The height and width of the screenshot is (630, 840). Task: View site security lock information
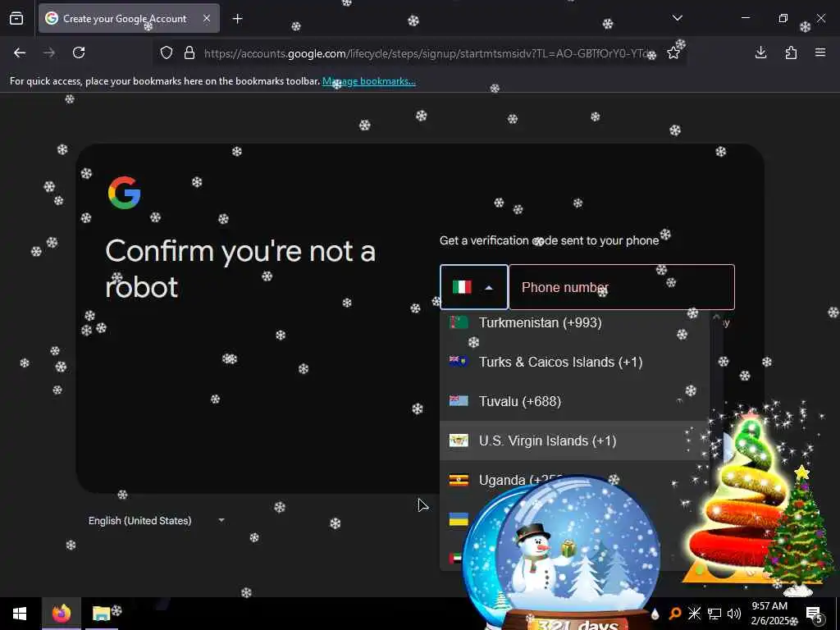(189, 53)
